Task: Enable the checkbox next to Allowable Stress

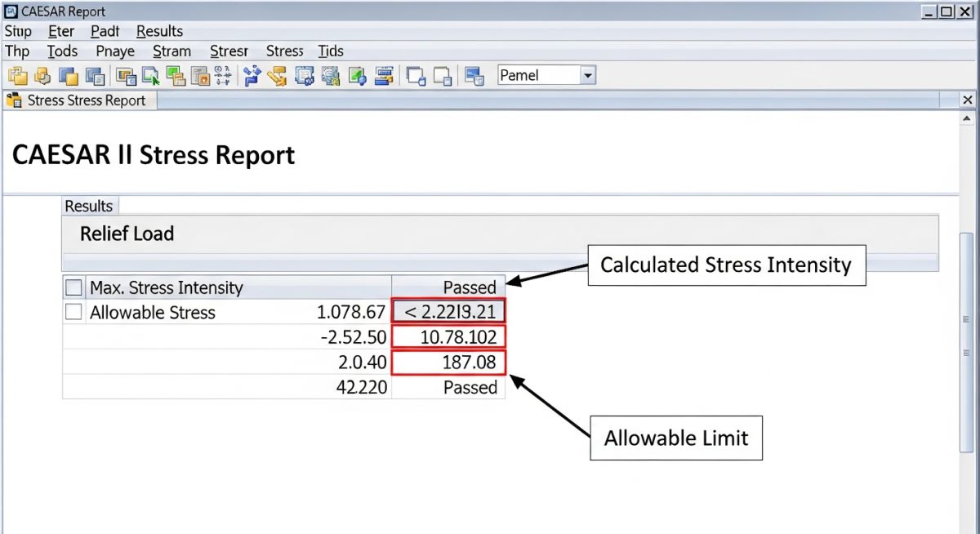Action: click(73, 311)
